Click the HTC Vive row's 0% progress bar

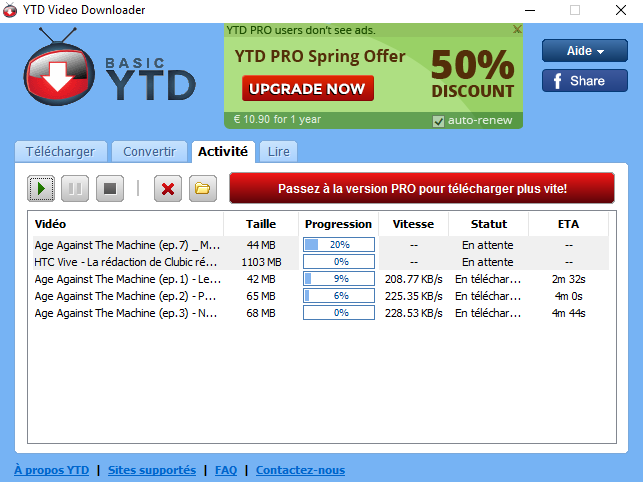click(339, 262)
